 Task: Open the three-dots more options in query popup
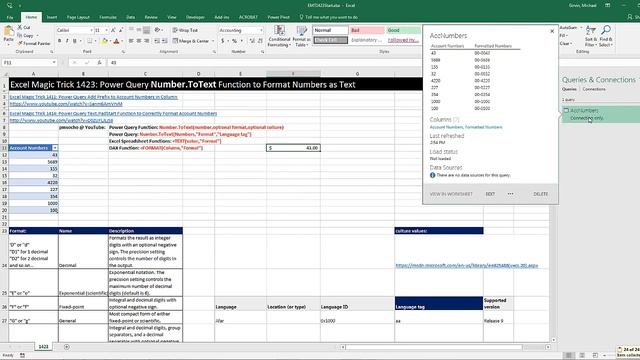[x=511, y=194]
